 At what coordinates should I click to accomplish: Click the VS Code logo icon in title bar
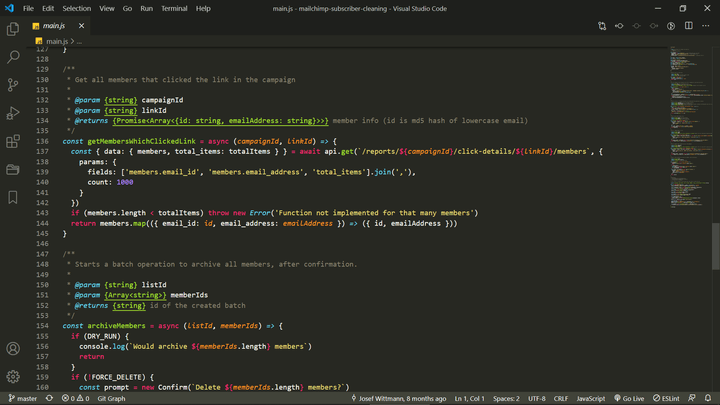tap(9, 8)
